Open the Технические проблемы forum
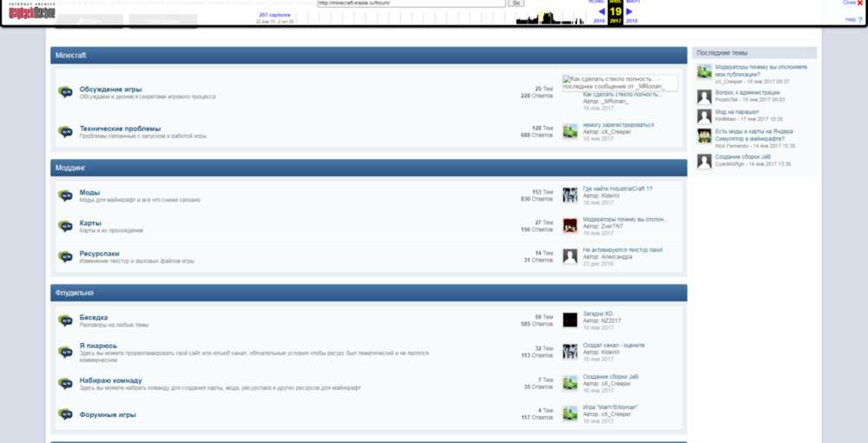 tap(120, 129)
